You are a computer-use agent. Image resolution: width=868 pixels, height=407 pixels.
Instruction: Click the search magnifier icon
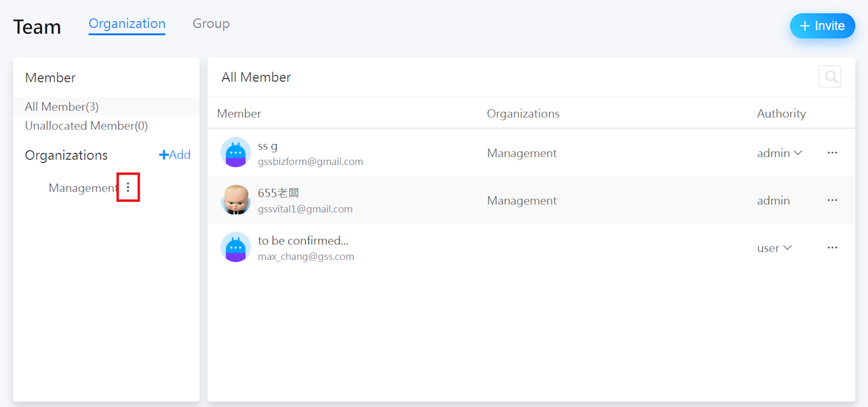pos(830,77)
